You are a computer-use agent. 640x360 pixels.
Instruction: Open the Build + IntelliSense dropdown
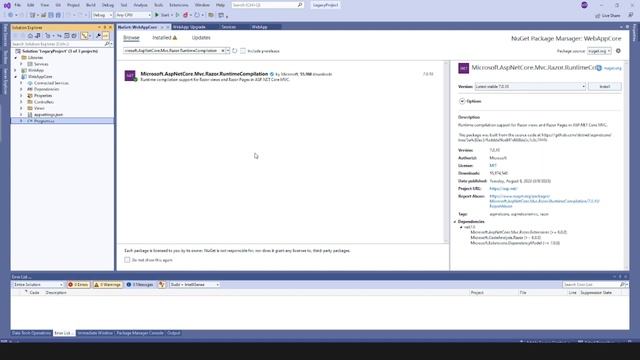(194, 284)
